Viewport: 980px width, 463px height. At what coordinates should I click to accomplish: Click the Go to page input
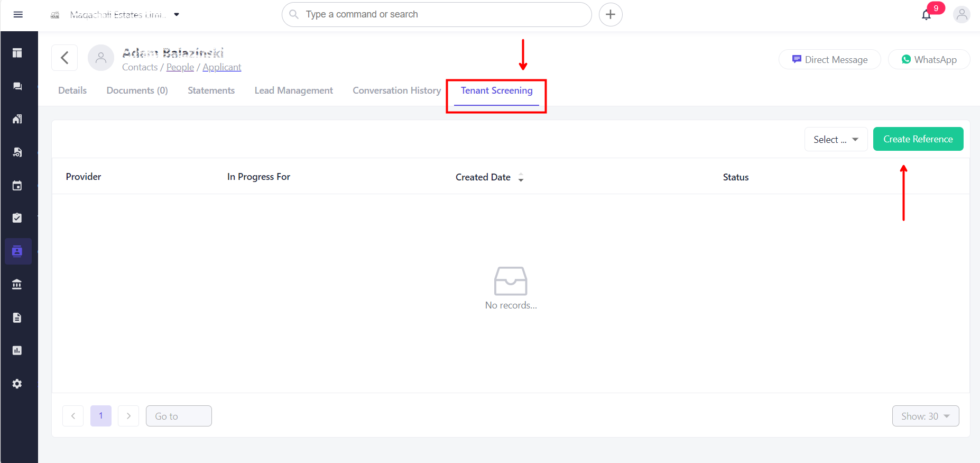pos(179,416)
